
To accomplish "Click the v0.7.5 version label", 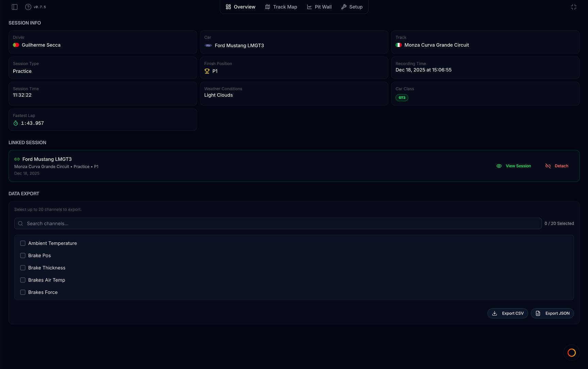I will pos(40,7).
